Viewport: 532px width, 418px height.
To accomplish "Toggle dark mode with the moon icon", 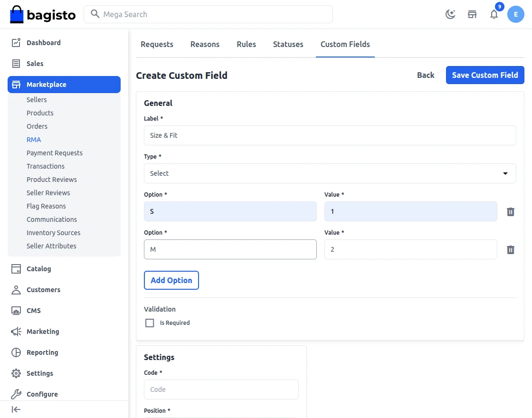I will pos(450,14).
